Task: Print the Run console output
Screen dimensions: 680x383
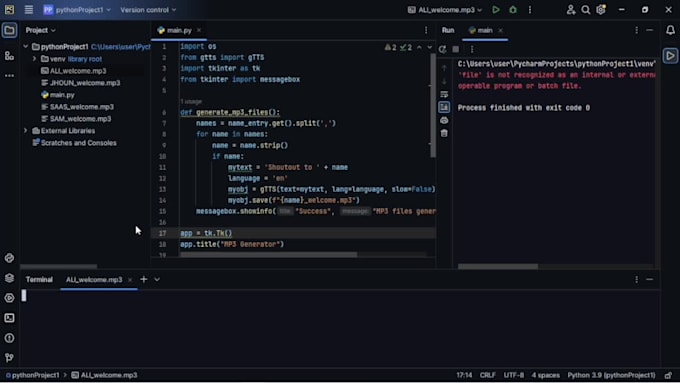Action: point(444,120)
